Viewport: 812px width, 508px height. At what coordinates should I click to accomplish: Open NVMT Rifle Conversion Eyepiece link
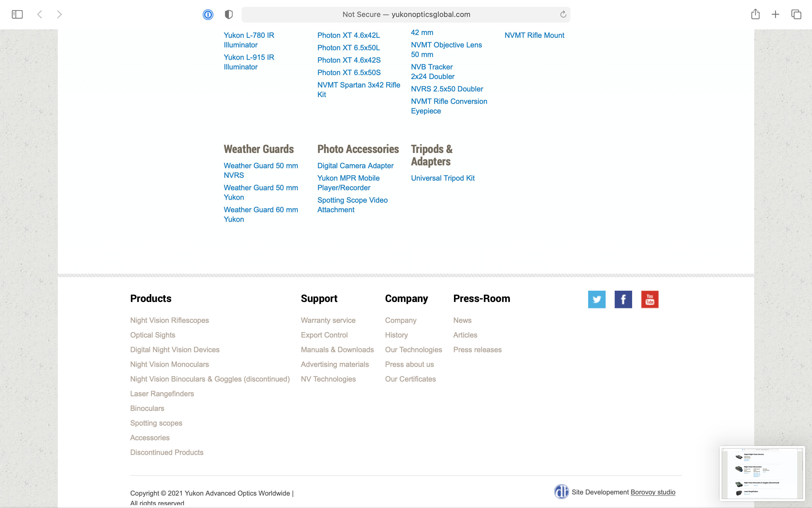449,106
